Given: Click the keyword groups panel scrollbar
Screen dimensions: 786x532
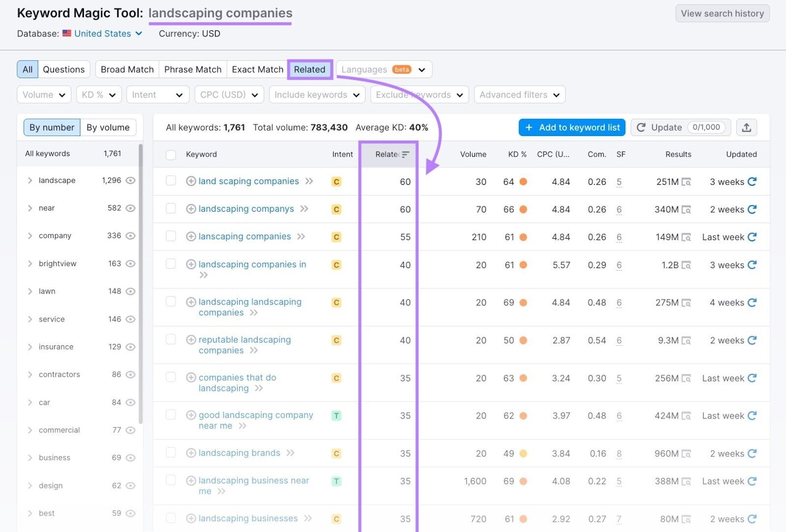Looking at the screenshot, I should click(140, 283).
